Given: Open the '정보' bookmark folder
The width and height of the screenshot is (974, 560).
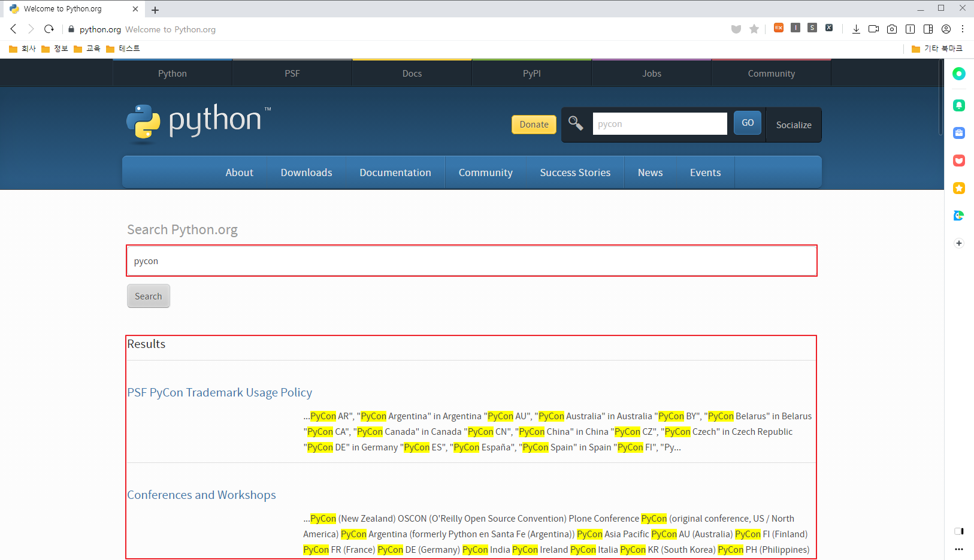Looking at the screenshot, I should pos(55,49).
